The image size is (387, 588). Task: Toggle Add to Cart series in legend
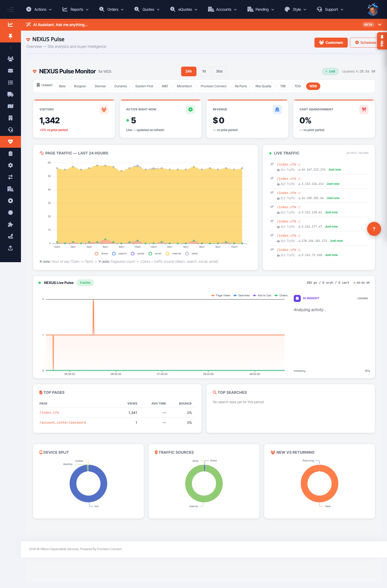[x=262, y=295]
